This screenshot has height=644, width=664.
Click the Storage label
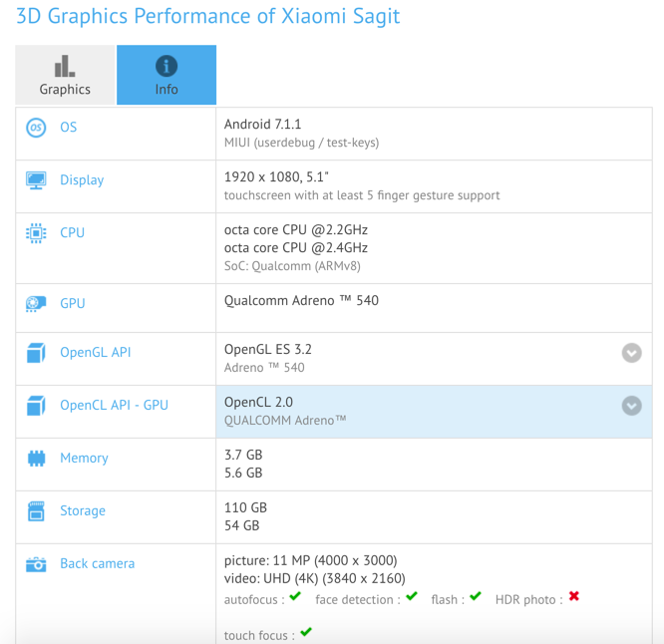pyautogui.click(x=83, y=510)
